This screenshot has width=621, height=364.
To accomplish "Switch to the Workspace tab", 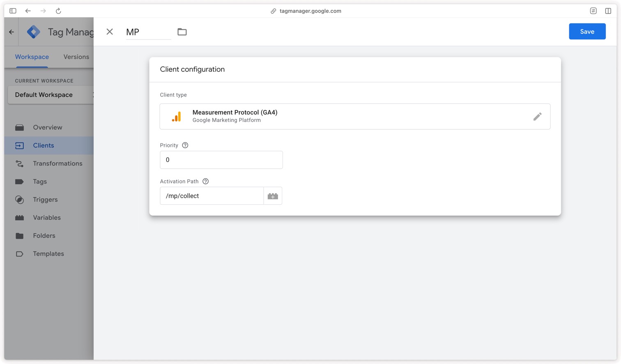I will (32, 57).
